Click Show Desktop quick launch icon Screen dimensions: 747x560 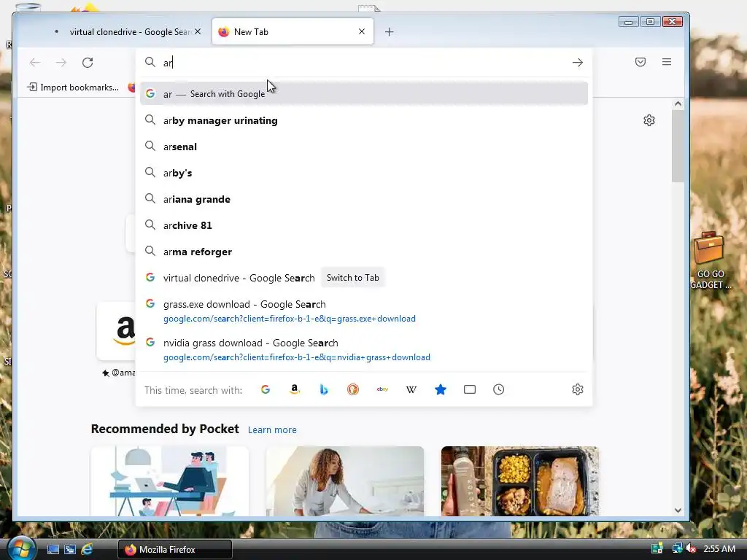pos(53,549)
